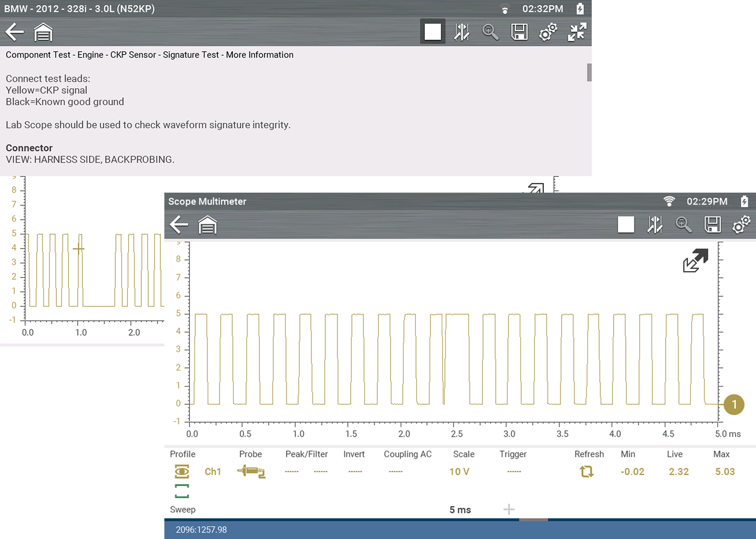Toggle Ch1 profile visibility eye icon

tap(182, 472)
